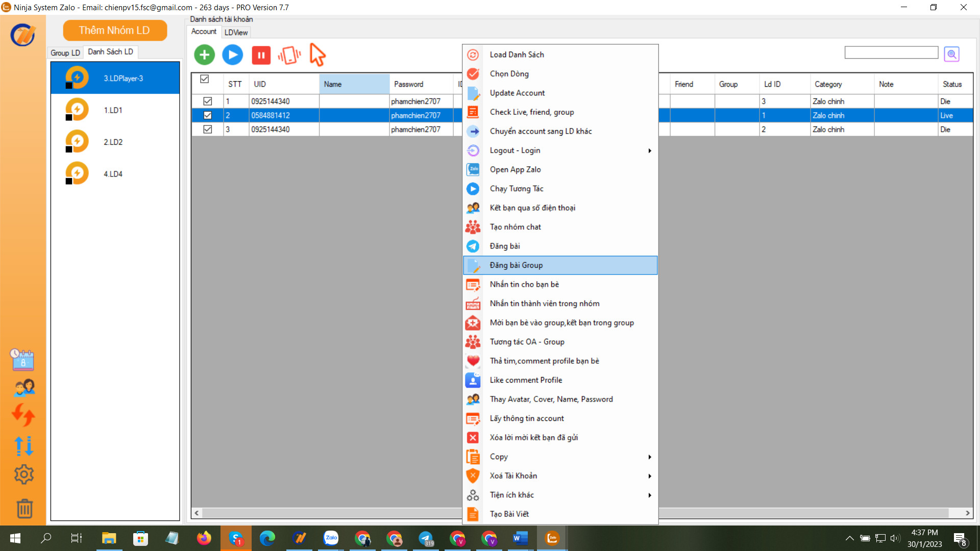Image resolution: width=980 pixels, height=551 pixels.
Task: Click right arrow of horizontal scrollbar
Action: pos(967,513)
